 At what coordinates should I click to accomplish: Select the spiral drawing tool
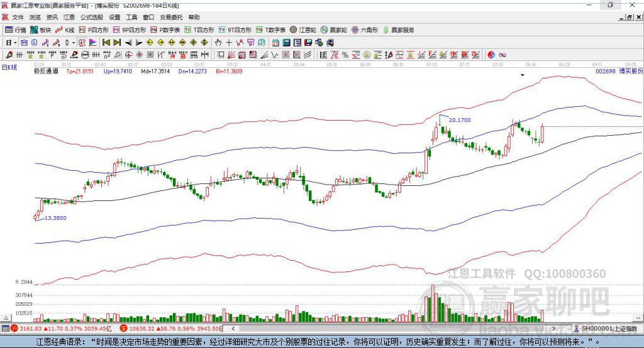[64, 55]
